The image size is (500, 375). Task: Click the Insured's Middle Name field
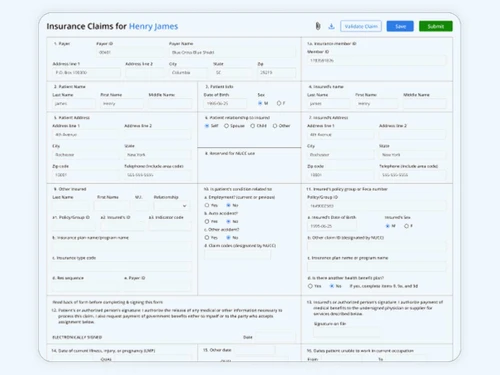[x=425, y=104]
